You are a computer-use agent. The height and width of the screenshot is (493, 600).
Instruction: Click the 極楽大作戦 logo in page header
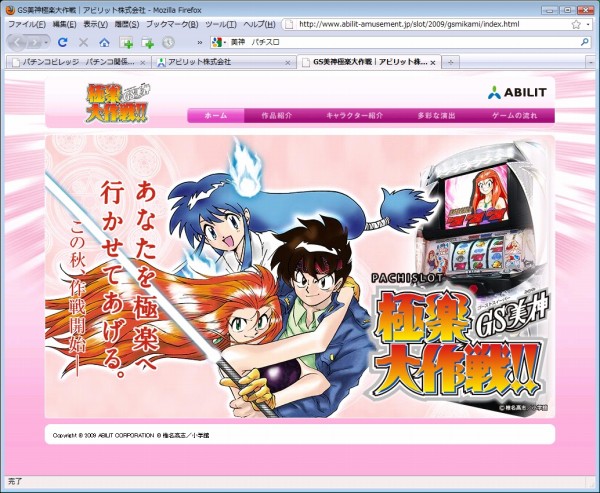117,103
